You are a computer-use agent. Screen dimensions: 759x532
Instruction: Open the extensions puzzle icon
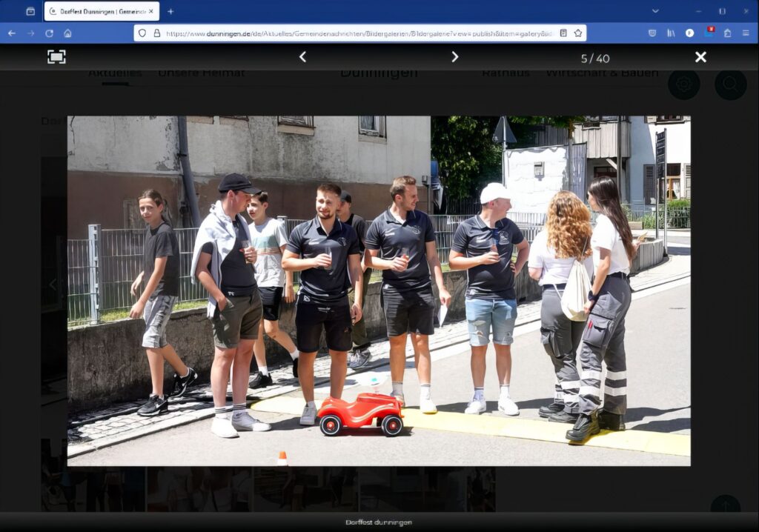tap(727, 33)
